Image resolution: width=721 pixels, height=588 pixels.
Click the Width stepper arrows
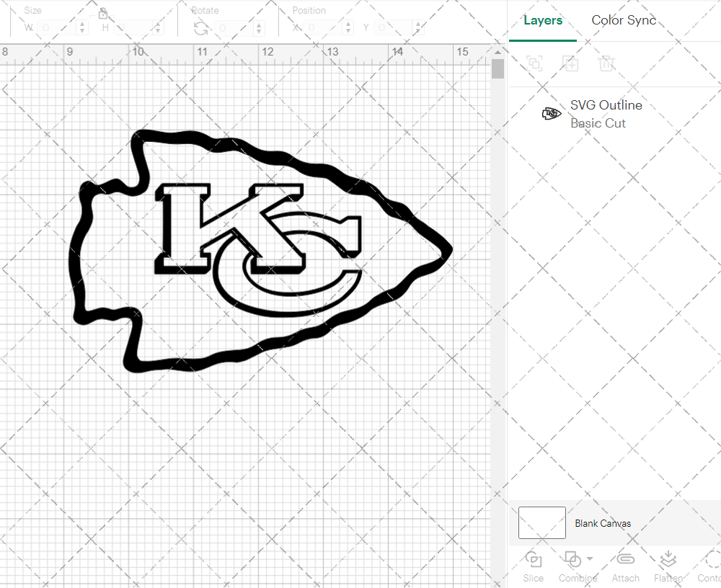pos(82,27)
